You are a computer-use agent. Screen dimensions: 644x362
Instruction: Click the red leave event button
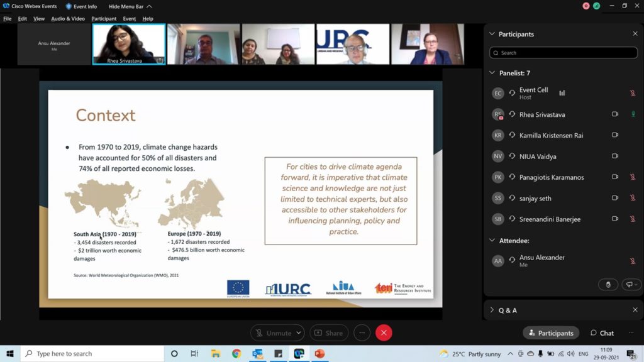[x=384, y=333]
